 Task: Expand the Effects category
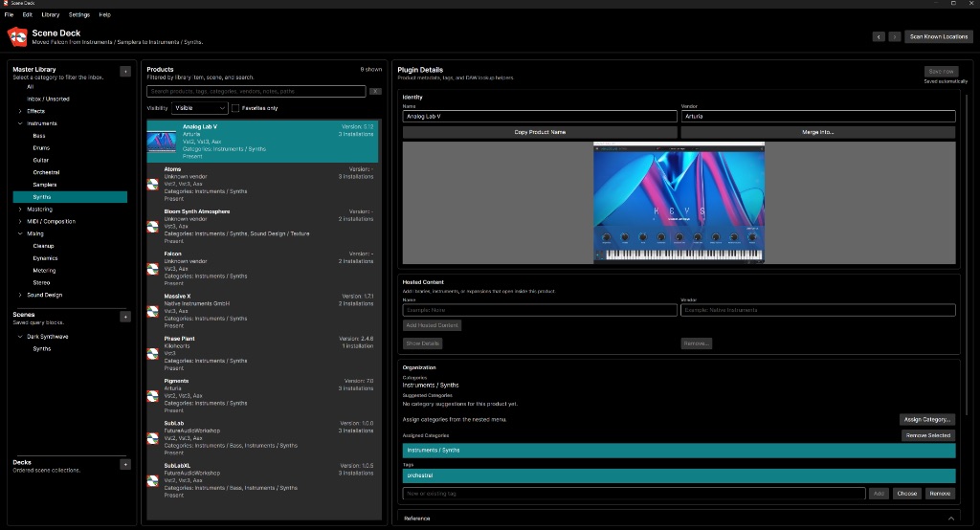pyautogui.click(x=20, y=111)
